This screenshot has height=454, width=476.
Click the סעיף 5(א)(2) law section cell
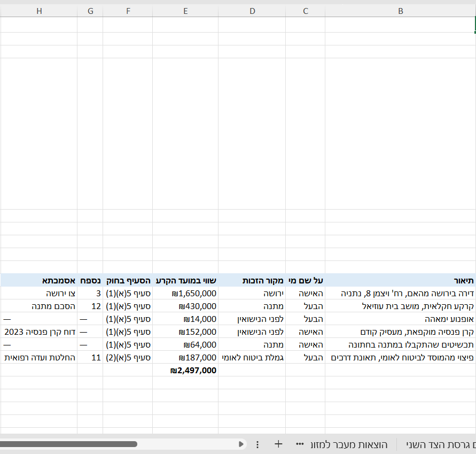coord(128,357)
